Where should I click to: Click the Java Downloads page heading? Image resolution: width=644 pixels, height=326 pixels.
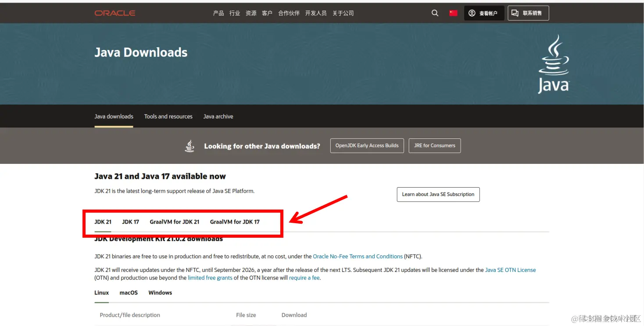[141, 52]
